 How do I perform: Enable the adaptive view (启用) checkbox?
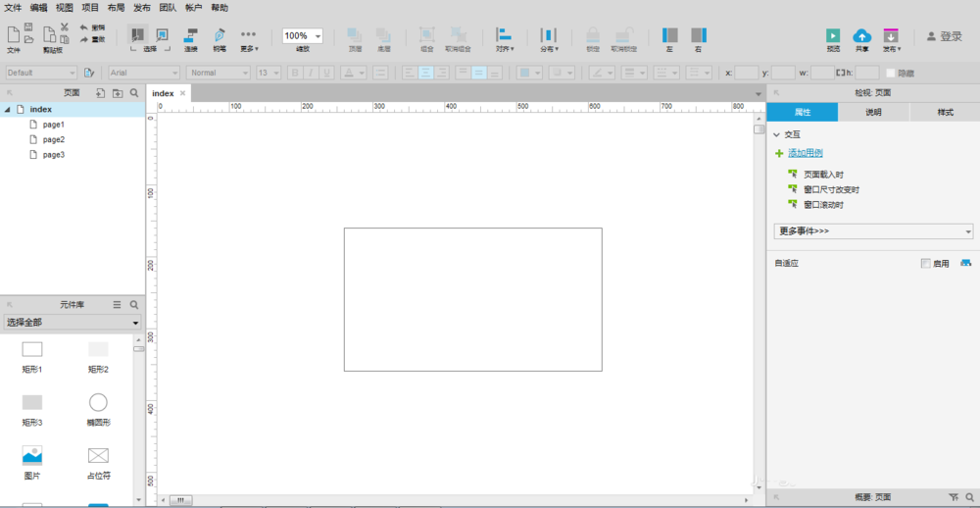[925, 263]
